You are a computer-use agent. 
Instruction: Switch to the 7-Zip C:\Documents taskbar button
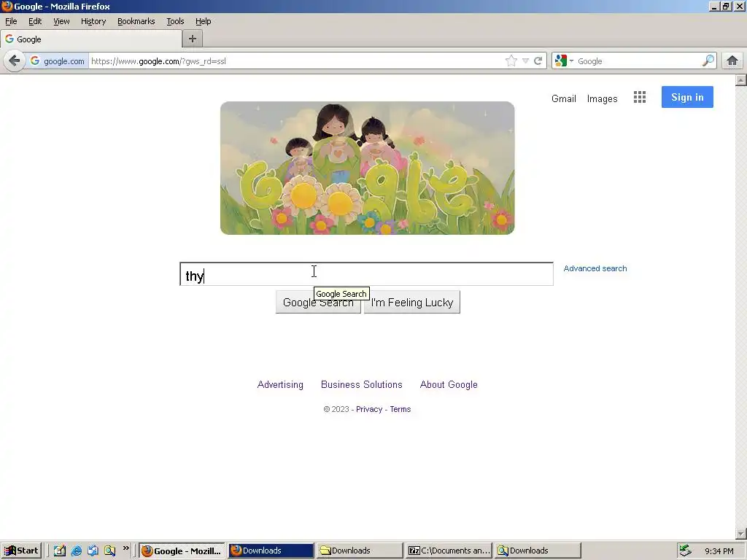[x=449, y=551]
